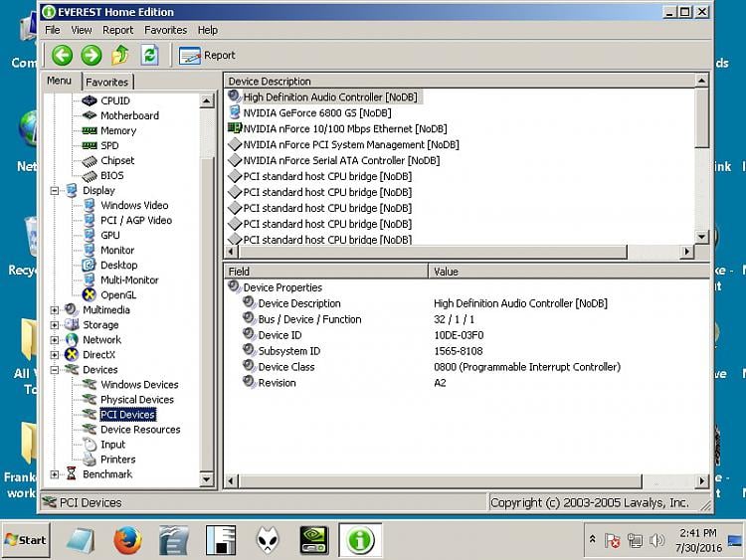Screen dimensions: 746x560
Task: Click the NVIDIA taskbar icon
Action: click(x=314, y=540)
